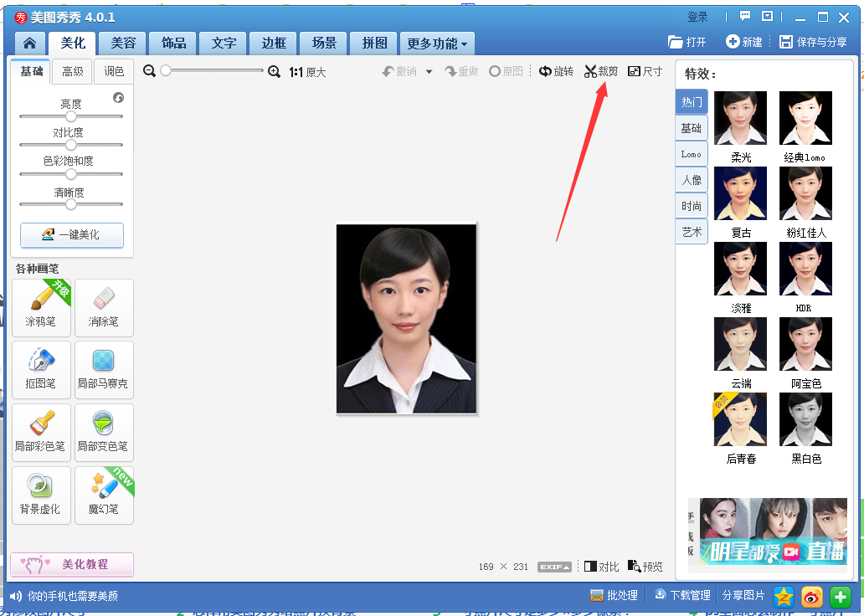This screenshot has width=864, height=616.
Task: Click the 旋转 rotate tool
Action: coord(556,71)
